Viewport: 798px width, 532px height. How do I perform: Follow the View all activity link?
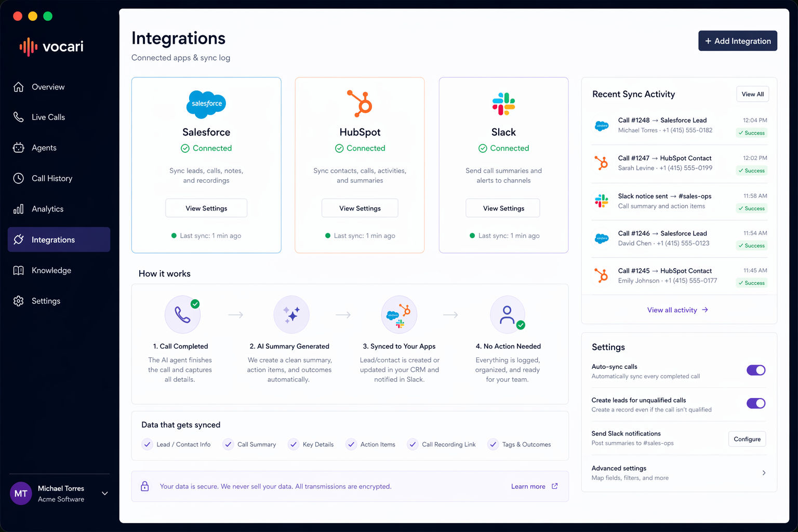(677, 310)
